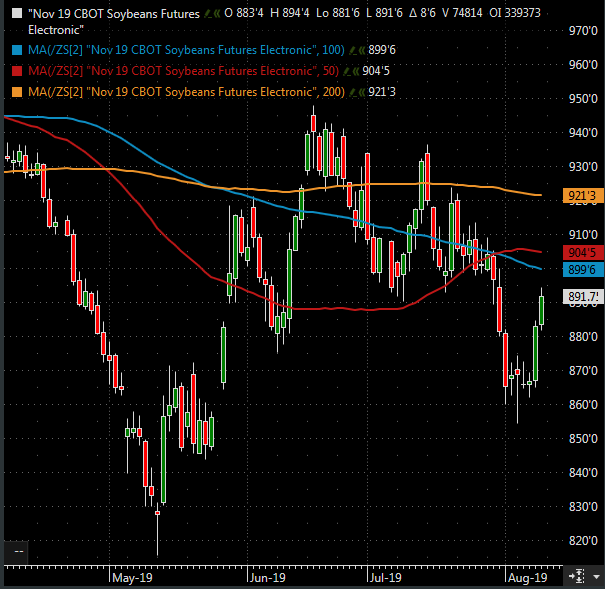This screenshot has width=605, height=589.
Task: Collapse 100-period MA legend value double chevron
Action: (x=362, y=50)
